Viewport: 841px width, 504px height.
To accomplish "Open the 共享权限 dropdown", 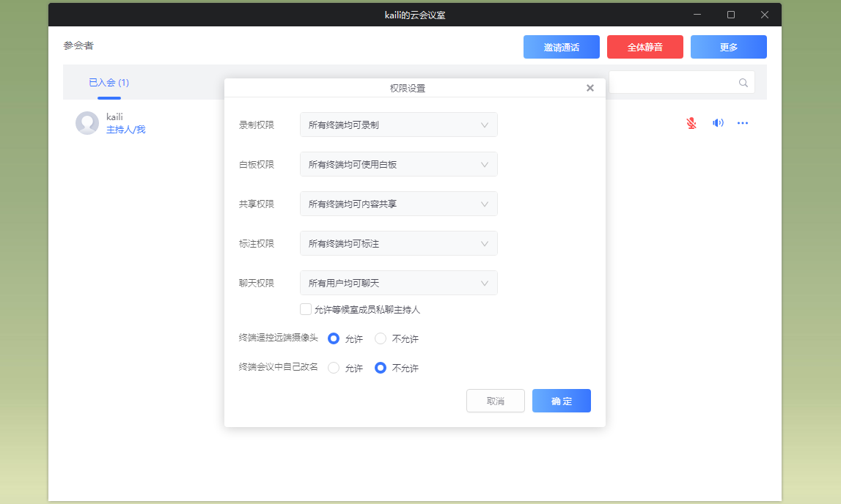I will pyautogui.click(x=398, y=204).
